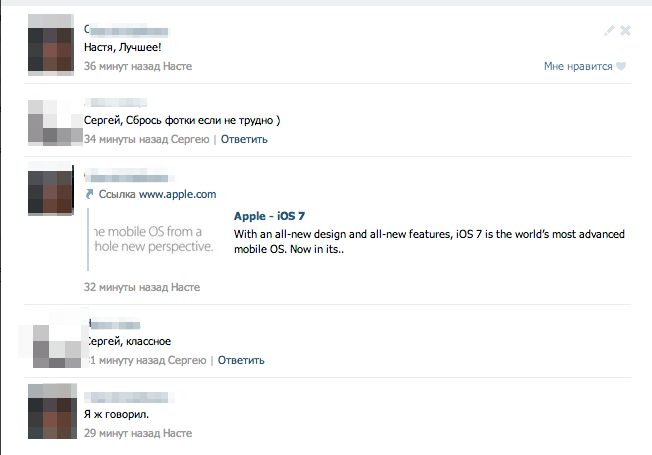The image size is (652, 455).
Task: Open avatar next to apple.com link comment
Action: click(51, 188)
